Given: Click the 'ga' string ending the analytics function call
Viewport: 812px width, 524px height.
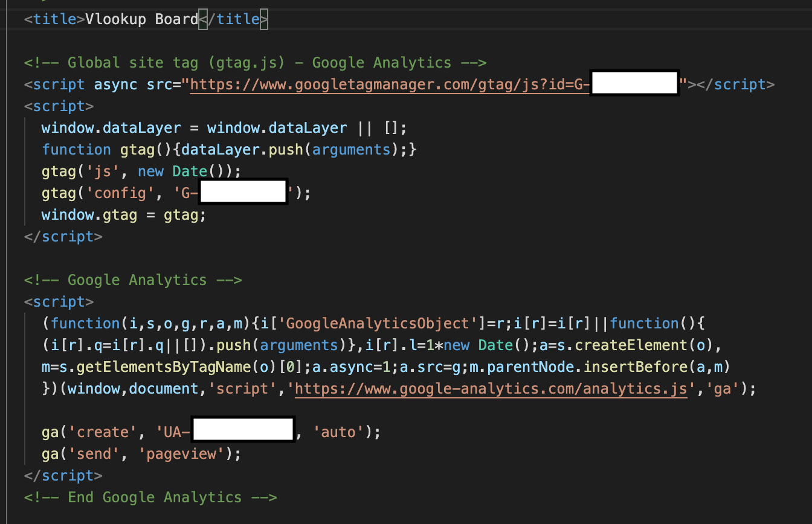Looking at the screenshot, I should (723, 388).
